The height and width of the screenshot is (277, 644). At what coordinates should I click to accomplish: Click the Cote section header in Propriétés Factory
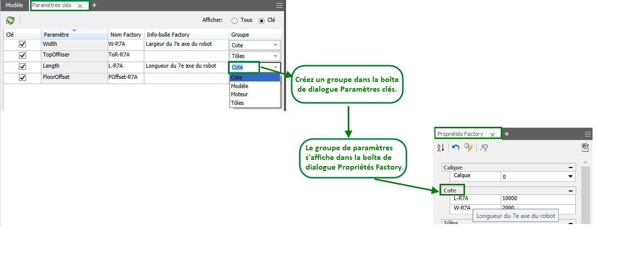coord(508,190)
